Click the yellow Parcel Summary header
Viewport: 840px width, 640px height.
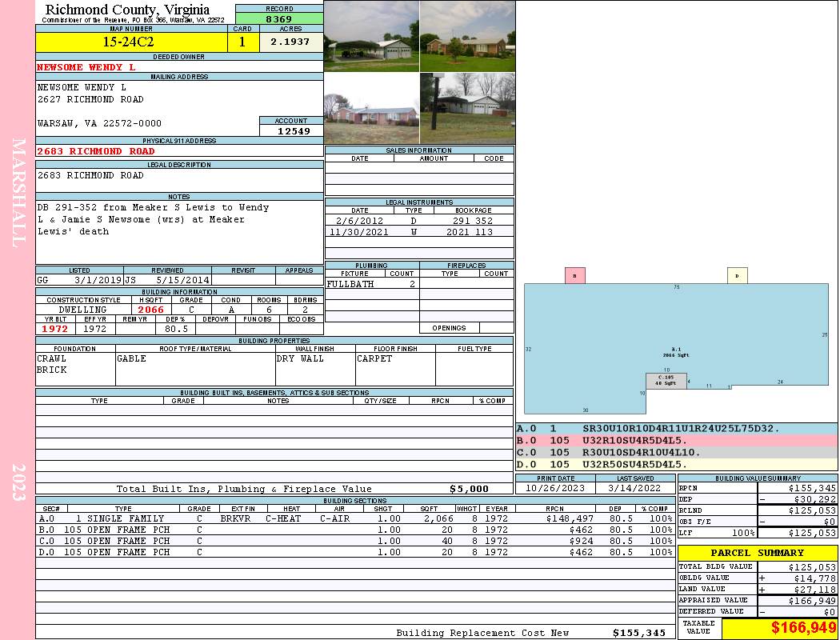(758, 553)
